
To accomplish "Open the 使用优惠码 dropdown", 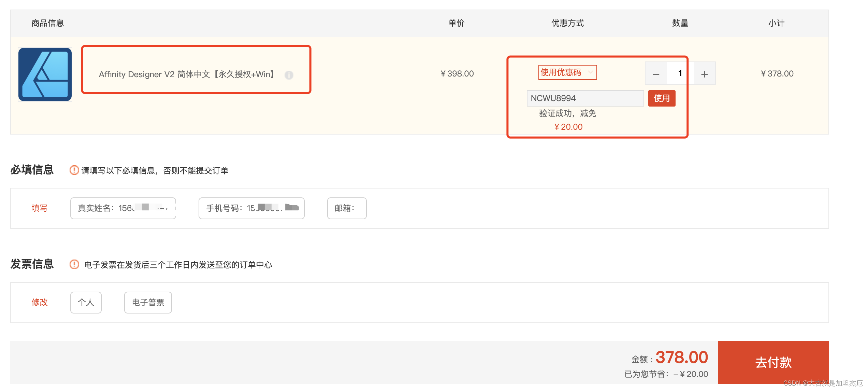I will click(567, 72).
